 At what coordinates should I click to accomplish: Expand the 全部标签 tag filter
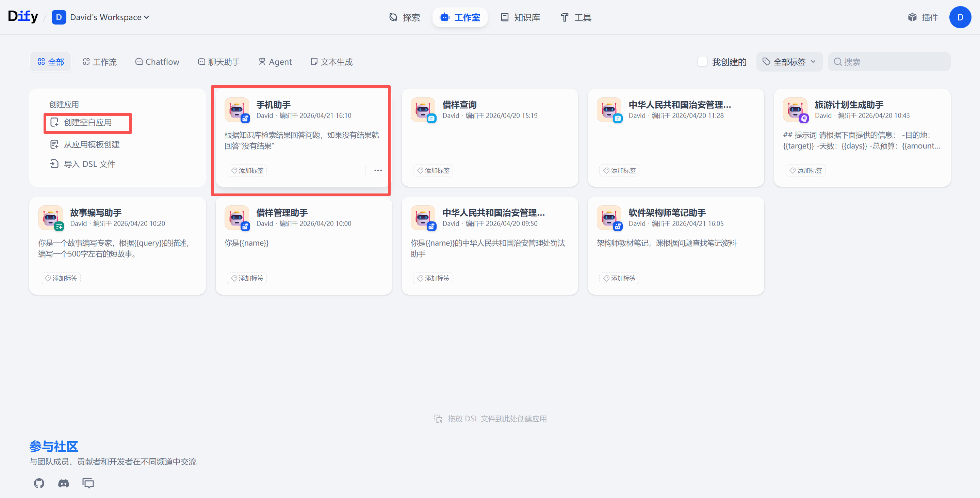click(789, 62)
